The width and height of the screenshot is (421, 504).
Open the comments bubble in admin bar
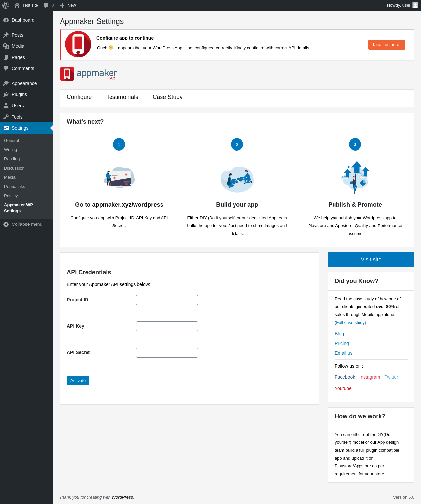(46, 5)
